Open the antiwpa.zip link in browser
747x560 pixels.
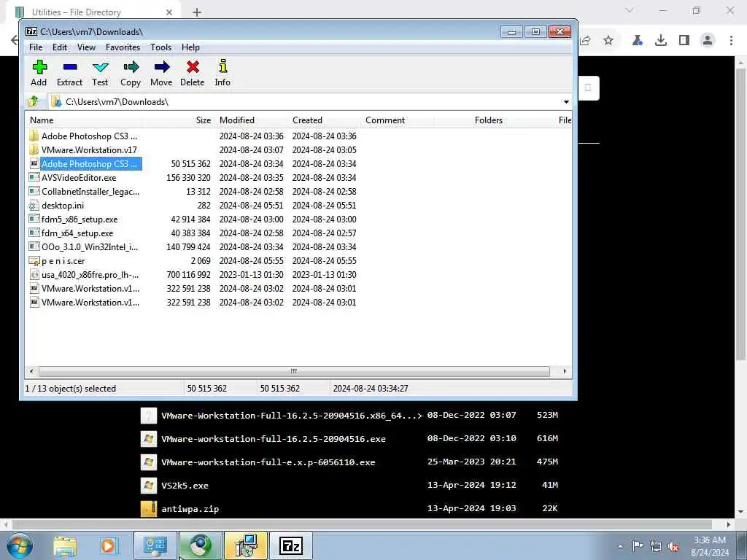point(190,508)
